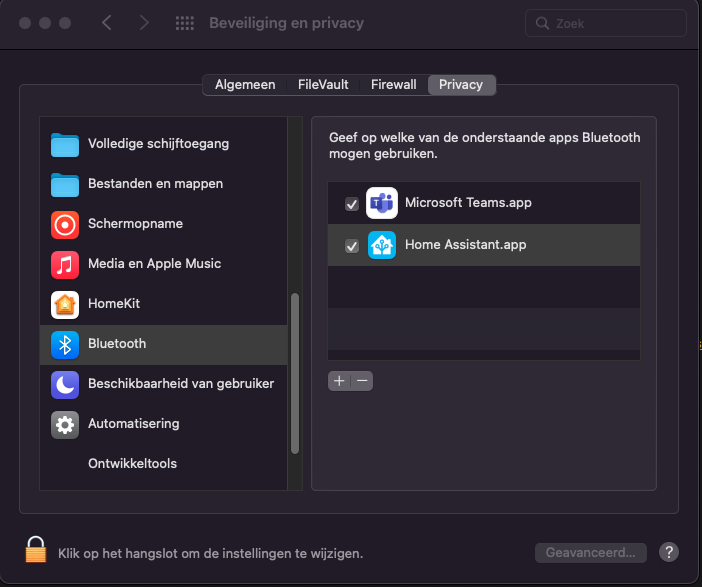Go back with the left arrow

107,22
